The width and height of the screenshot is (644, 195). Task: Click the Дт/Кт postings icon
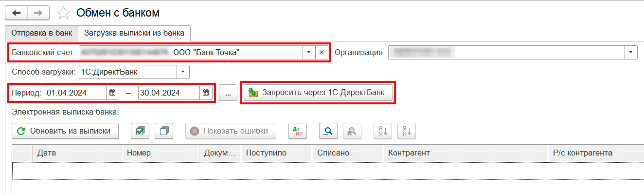(298, 131)
